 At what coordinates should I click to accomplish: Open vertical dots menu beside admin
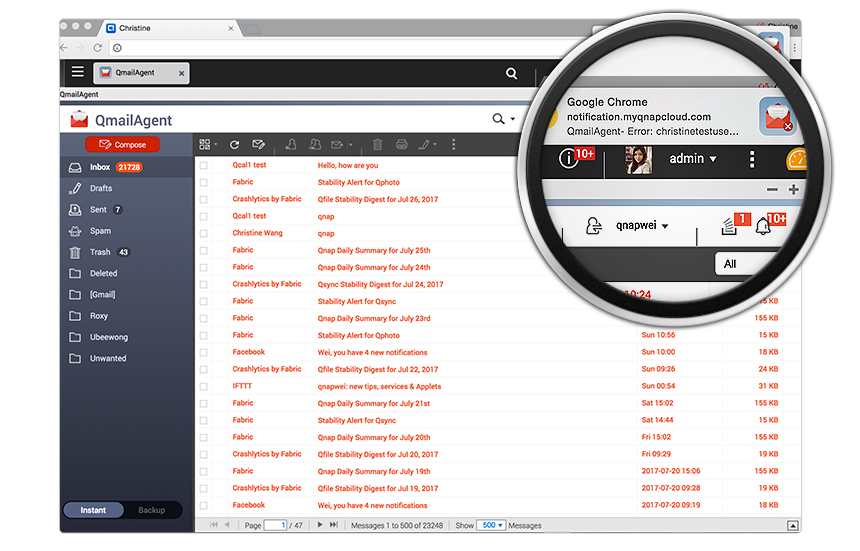[x=752, y=158]
